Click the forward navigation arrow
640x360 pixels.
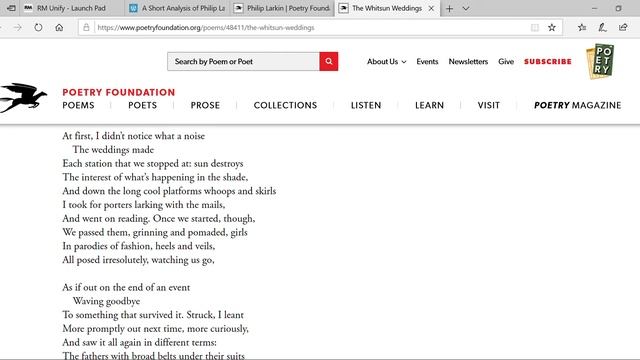tap(18, 28)
